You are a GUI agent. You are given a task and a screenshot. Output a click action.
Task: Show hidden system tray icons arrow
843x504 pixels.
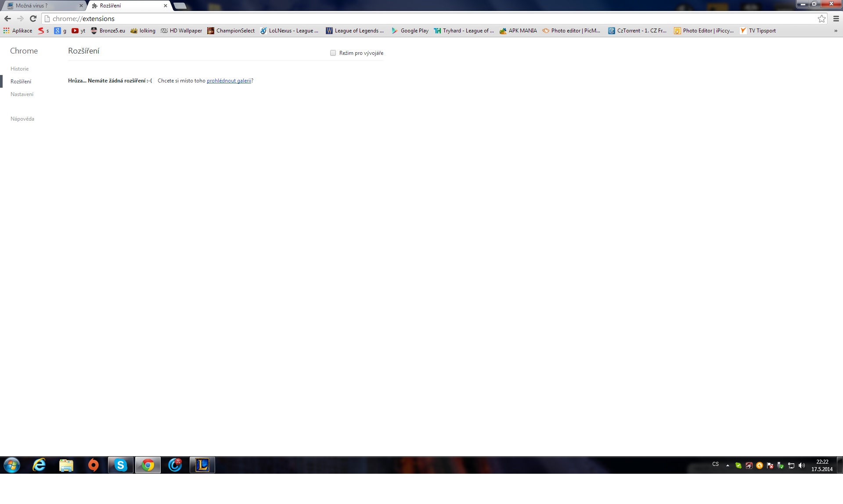point(728,465)
